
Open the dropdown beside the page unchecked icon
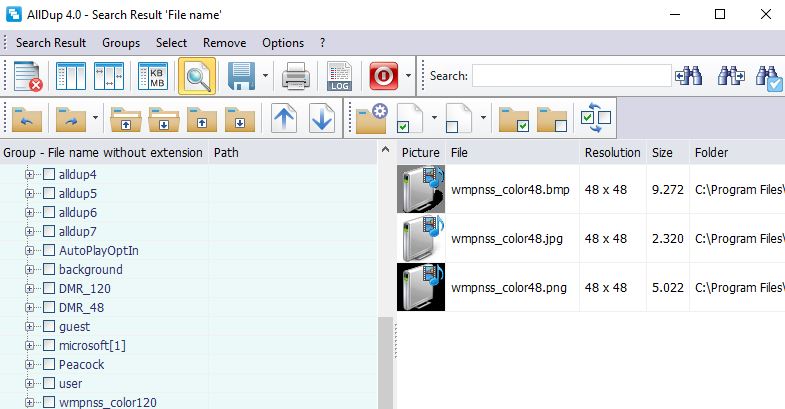coord(483,118)
